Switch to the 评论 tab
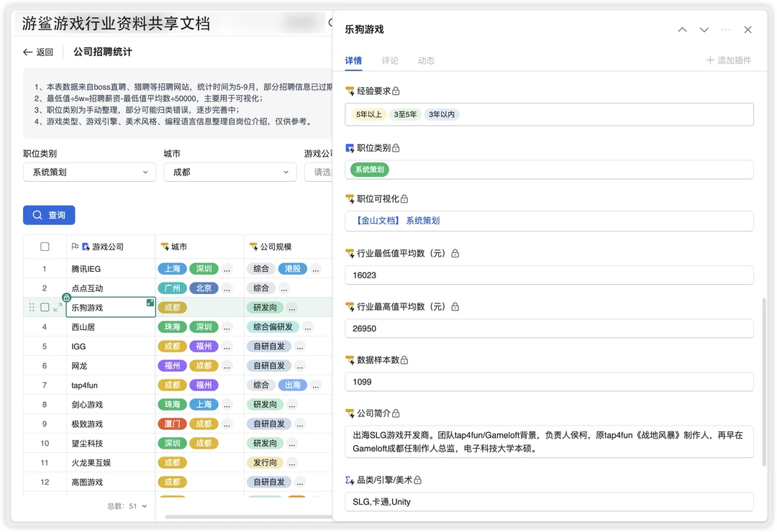This screenshot has height=532, width=777. coord(390,60)
